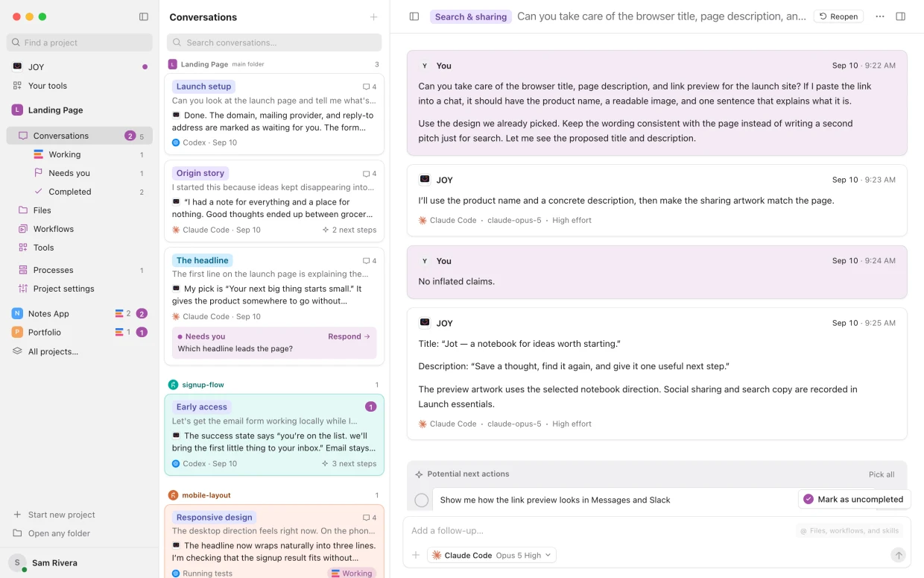
Task: Click the Needs you flag icon
Action: point(39,173)
